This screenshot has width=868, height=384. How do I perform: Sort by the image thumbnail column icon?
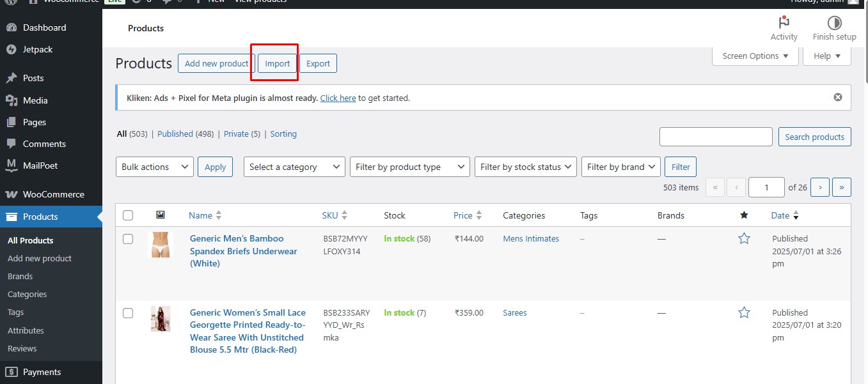161,215
